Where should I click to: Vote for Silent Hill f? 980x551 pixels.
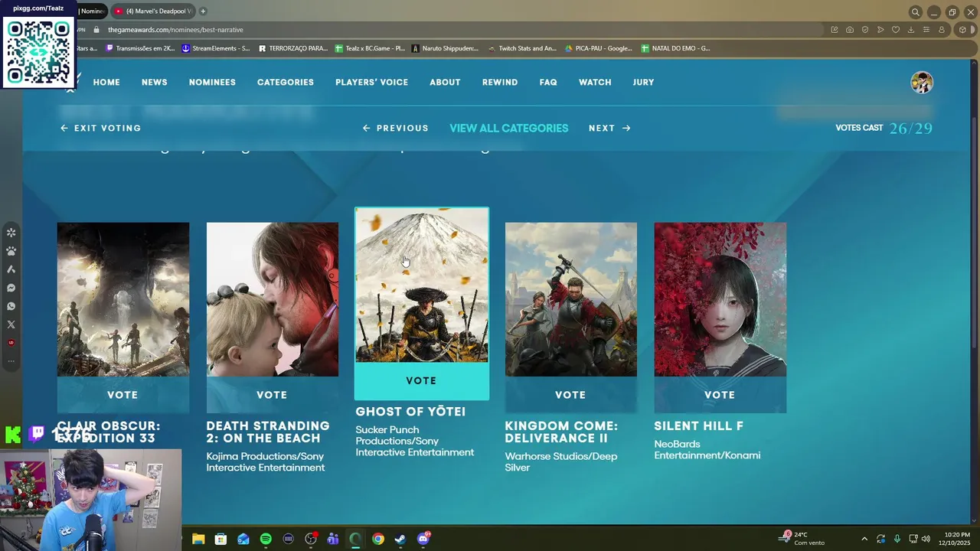pos(720,395)
